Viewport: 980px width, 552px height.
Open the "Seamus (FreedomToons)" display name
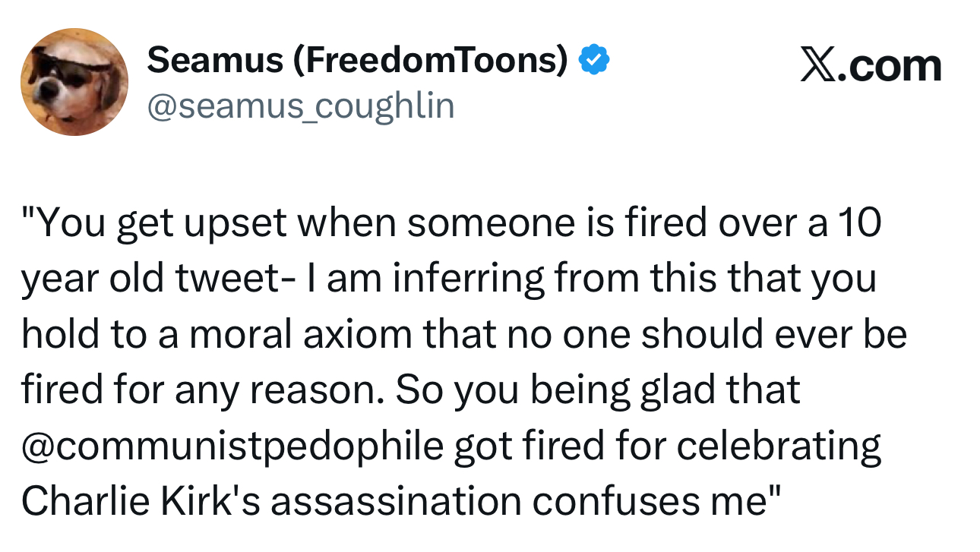pyautogui.click(x=357, y=61)
